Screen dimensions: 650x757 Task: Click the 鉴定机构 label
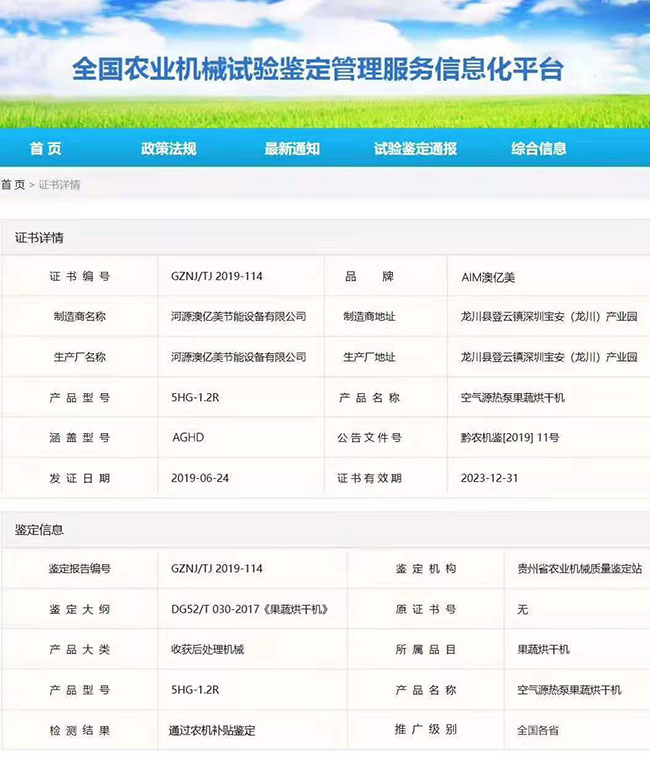coord(426,568)
